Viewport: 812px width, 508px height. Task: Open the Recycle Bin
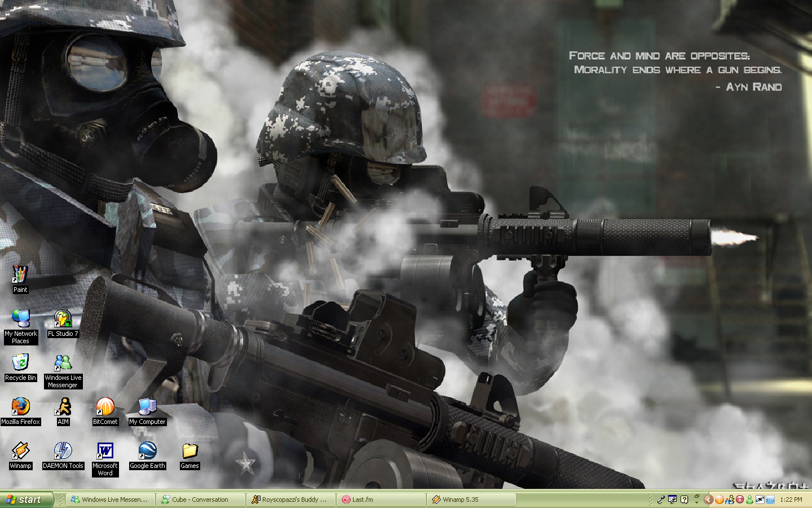point(20,368)
